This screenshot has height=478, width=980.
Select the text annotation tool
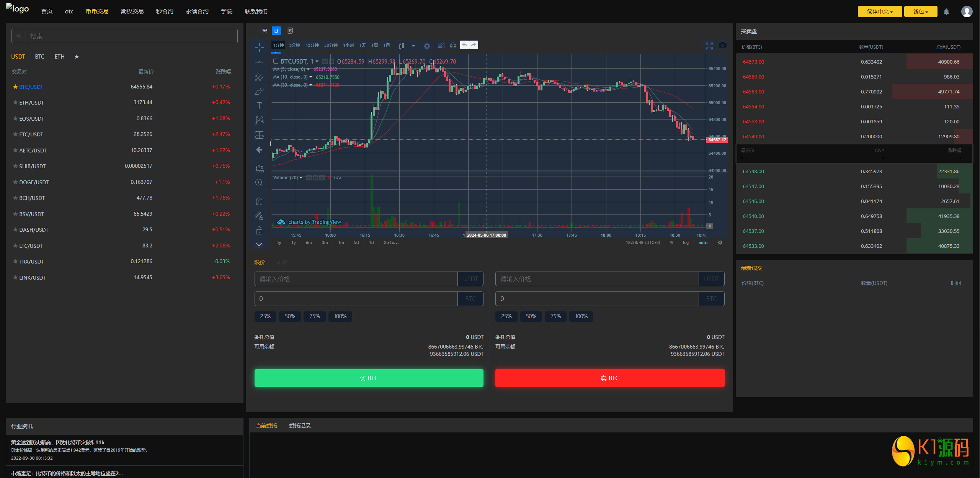(x=259, y=106)
